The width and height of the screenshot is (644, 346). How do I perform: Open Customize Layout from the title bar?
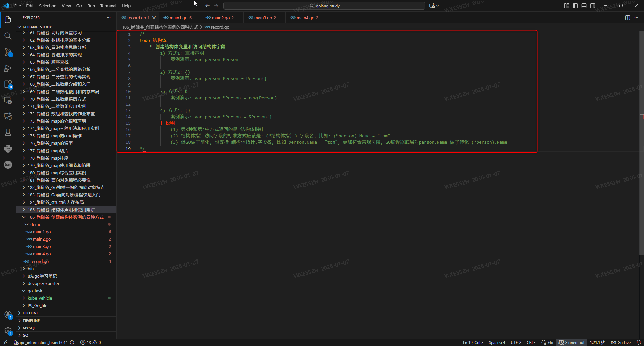(567, 6)
